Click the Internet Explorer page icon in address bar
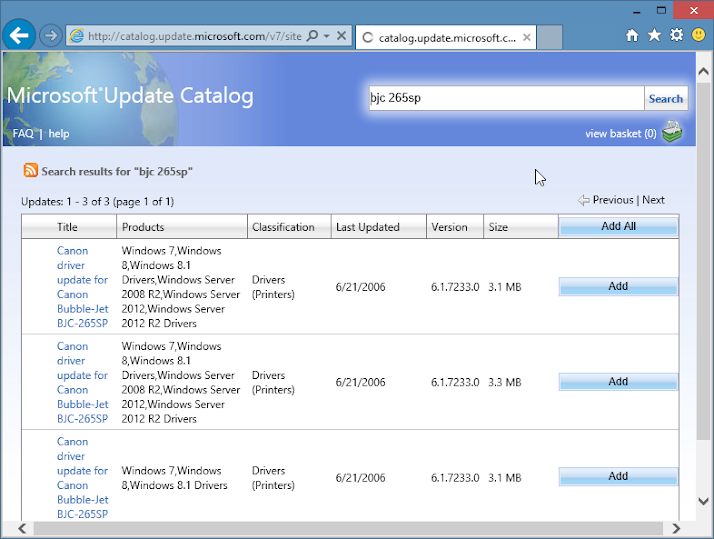Screen dimensions: 714x539 click(x=76, y=36)
